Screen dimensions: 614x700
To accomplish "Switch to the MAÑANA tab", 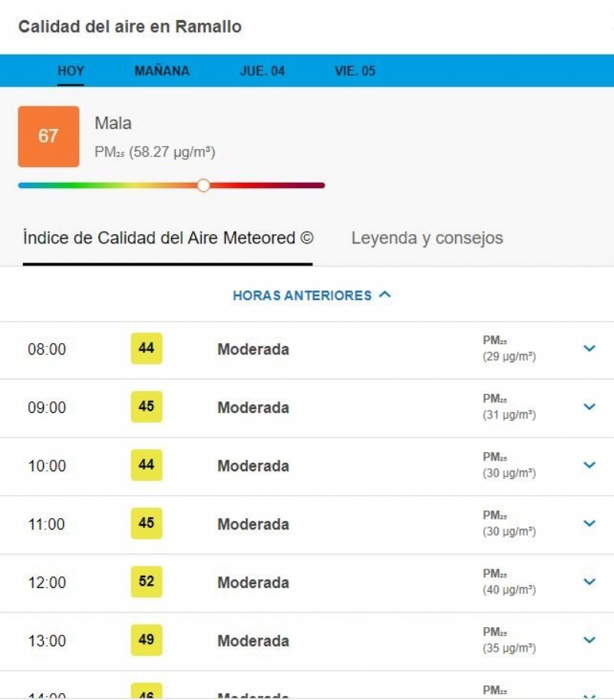I will (162, 71).
